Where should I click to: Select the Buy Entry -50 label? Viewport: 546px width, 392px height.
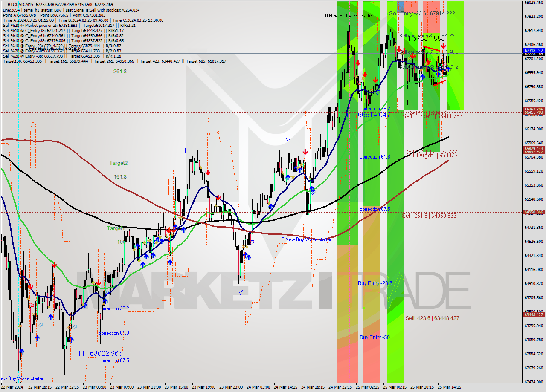(x=375, y=337)
